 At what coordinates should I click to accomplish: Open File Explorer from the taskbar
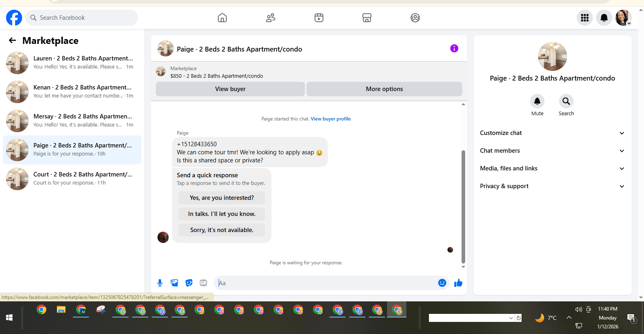tap(61, 310)
